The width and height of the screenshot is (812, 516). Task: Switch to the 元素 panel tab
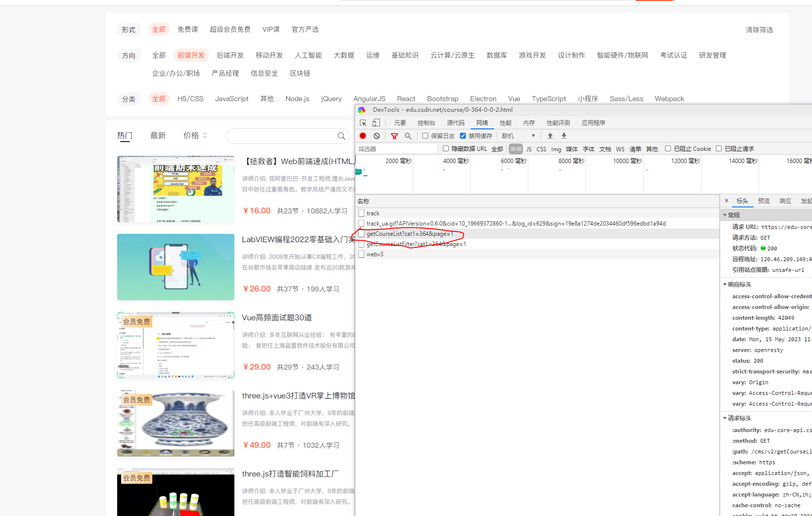(x=400, y=123)
